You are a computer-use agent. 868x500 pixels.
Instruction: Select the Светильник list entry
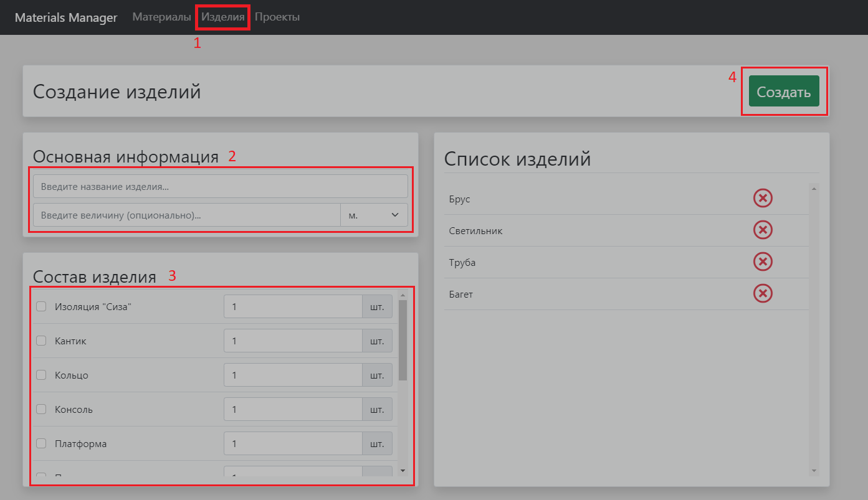(475, 230)
